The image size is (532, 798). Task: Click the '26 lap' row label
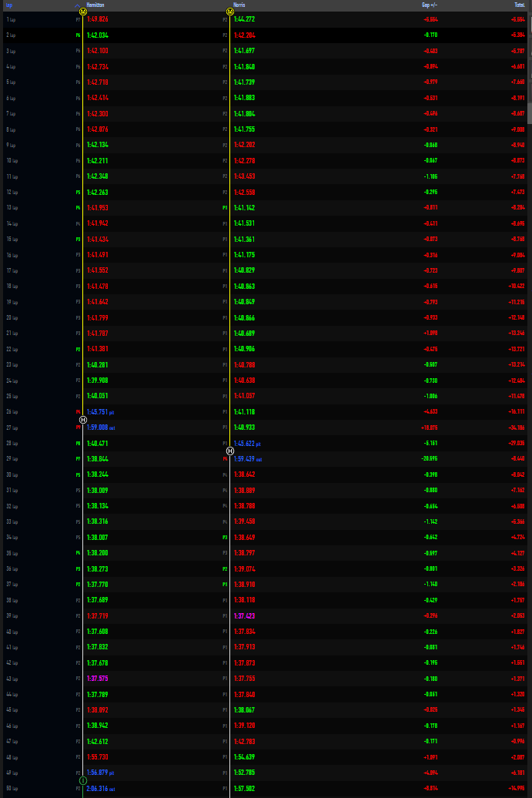click(x=12, y=412)
